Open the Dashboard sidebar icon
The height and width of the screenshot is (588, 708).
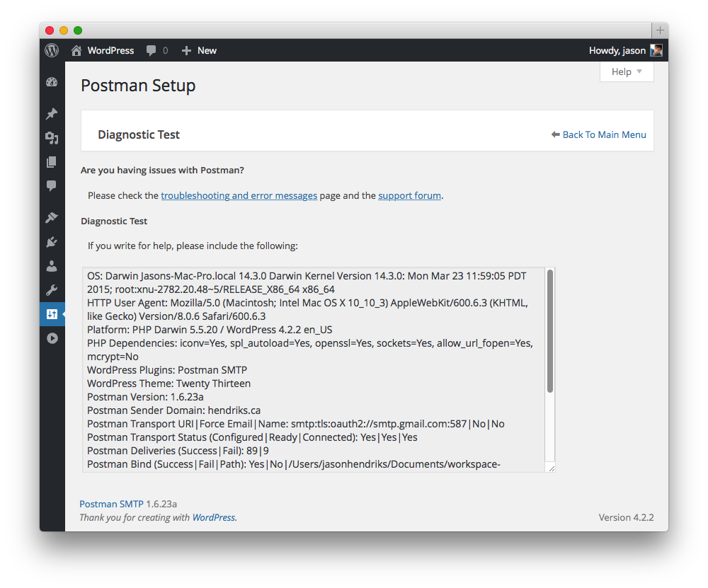[x=52, y=81]
